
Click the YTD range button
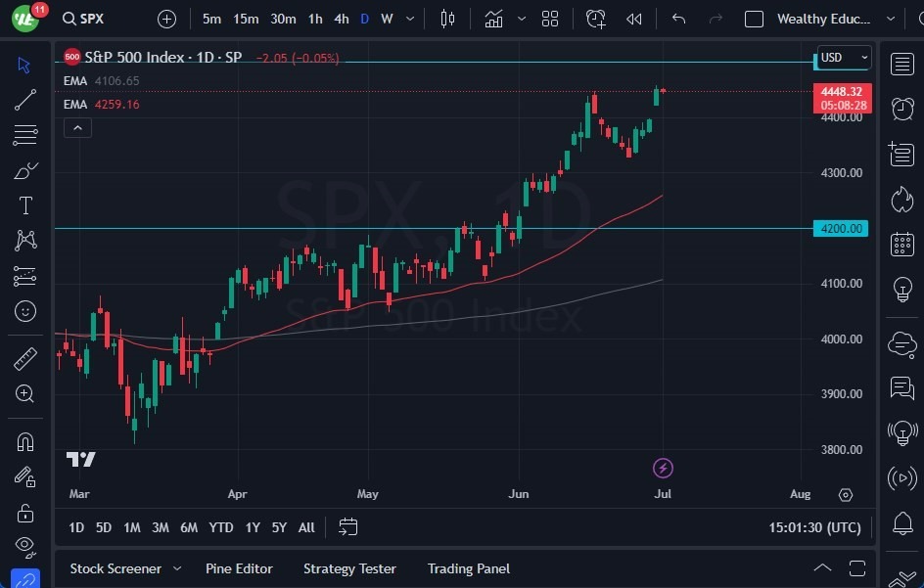coord(220,527)
